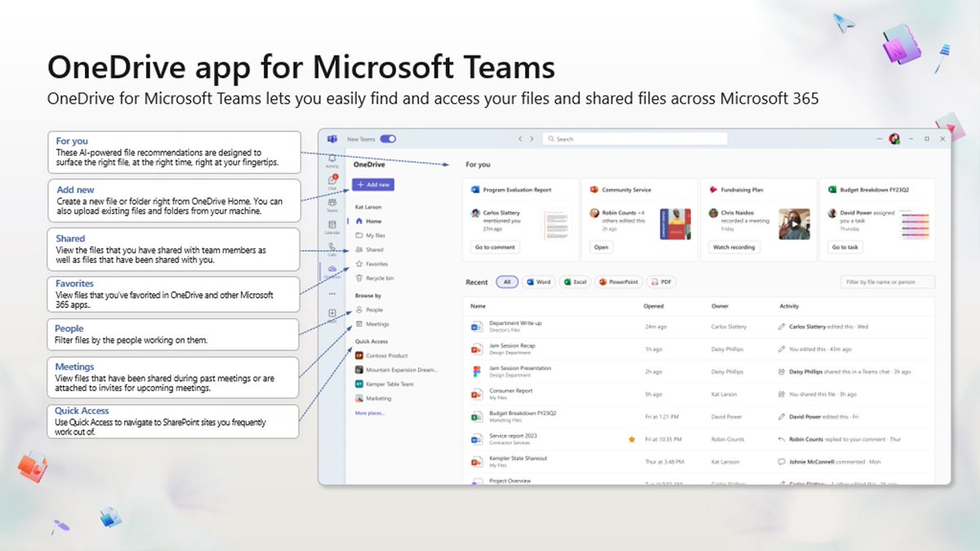Open Kemper Table Team quick access text
Image resolution: width=980 pixels, height=551 pixels.
click(390, 384)
